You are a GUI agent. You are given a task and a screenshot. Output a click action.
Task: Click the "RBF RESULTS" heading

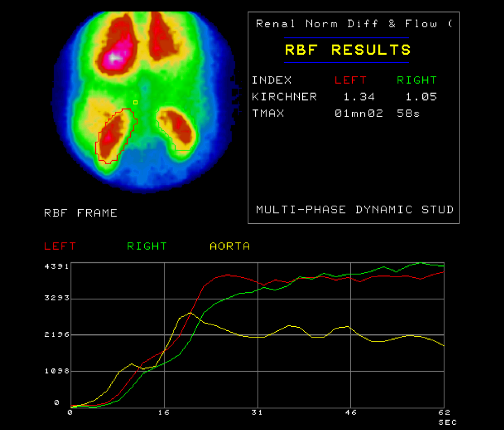coord(347,50)
